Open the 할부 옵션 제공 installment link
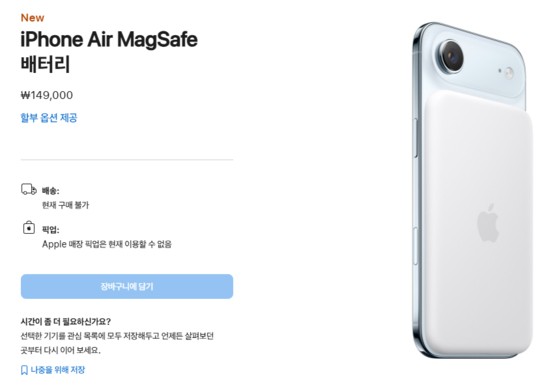This screenshot has height=390, width=559. pyautogui.click(x=49, y=118)
